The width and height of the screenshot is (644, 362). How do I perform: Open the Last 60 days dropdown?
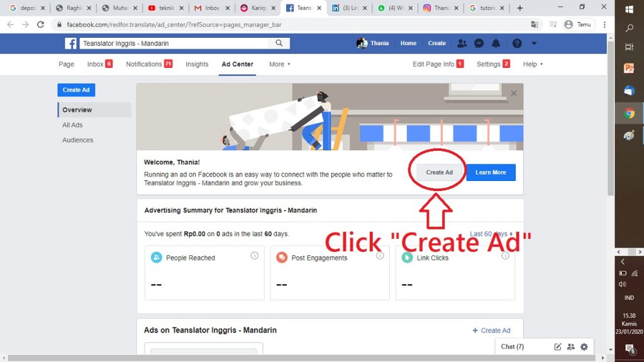[491, 234]
